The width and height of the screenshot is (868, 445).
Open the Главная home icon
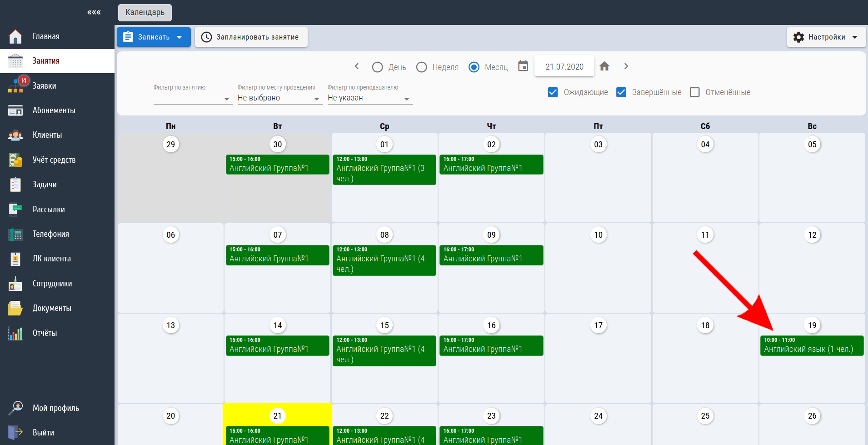(15, 36)
